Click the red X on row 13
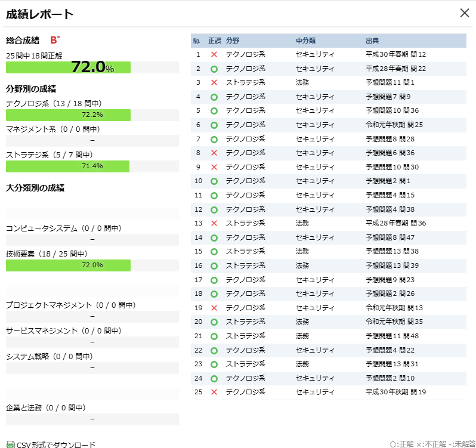Screen dimensions: 476x448 point(214,223)
